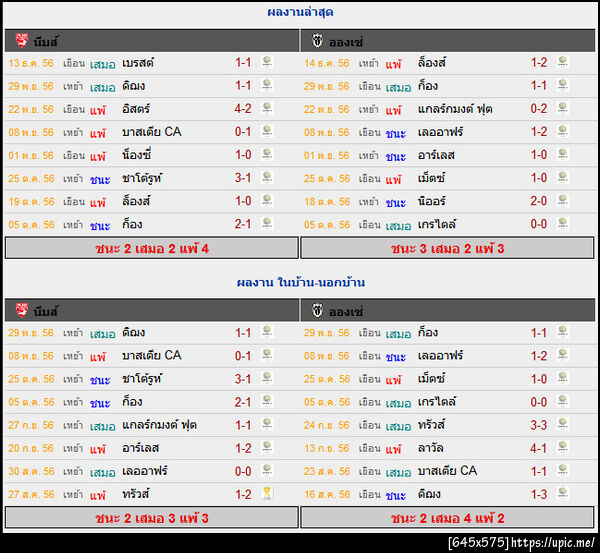
Task: Click the date '14 ธ.ค. 56'
Action: pyautogui.click(x=326, y=63)
